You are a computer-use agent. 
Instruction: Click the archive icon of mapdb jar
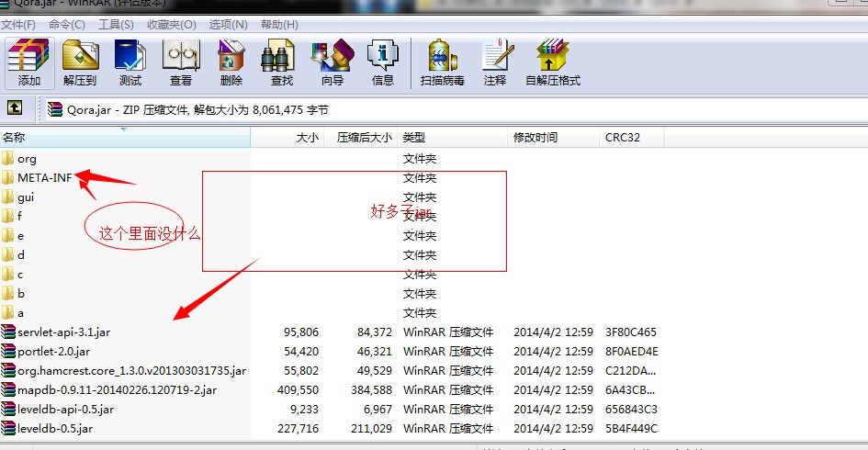(7, 389)
